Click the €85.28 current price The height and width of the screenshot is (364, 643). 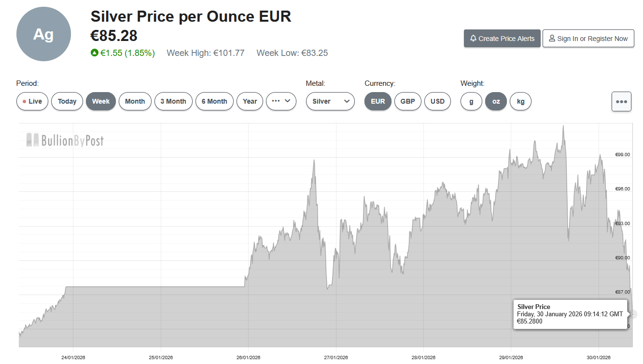tap(114, 36)
